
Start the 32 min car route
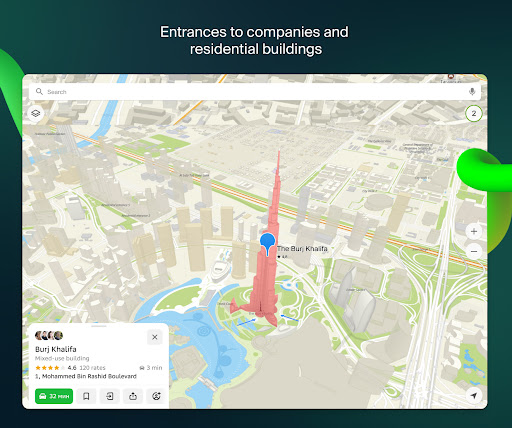pos(54,396)
